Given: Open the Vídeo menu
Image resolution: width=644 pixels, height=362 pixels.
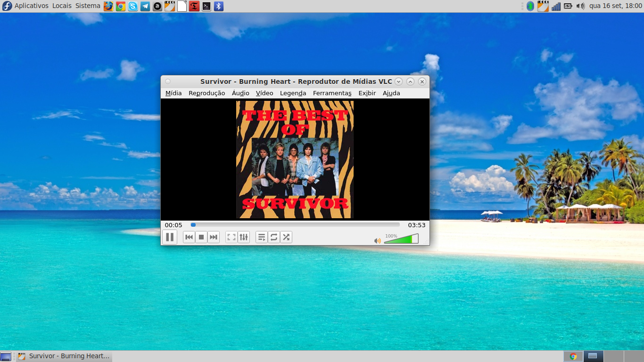Looking at the screenshot, I should [264, 93].
